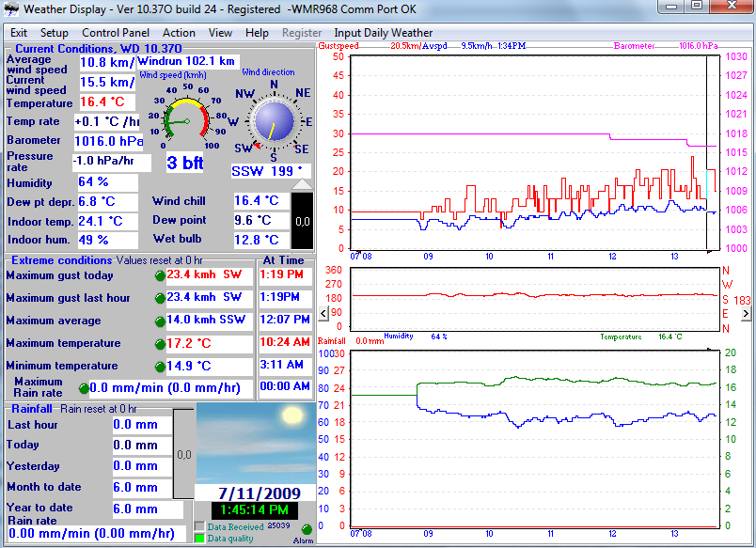Open the Action menu
This screenshot has width=756, height=548.
point(179,32)
